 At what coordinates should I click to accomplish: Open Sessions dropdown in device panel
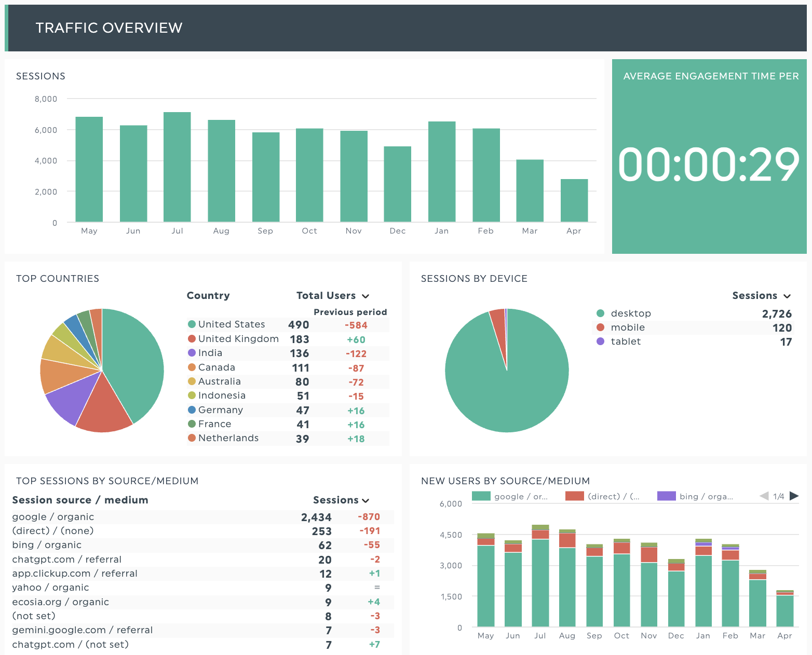point(787,296)
